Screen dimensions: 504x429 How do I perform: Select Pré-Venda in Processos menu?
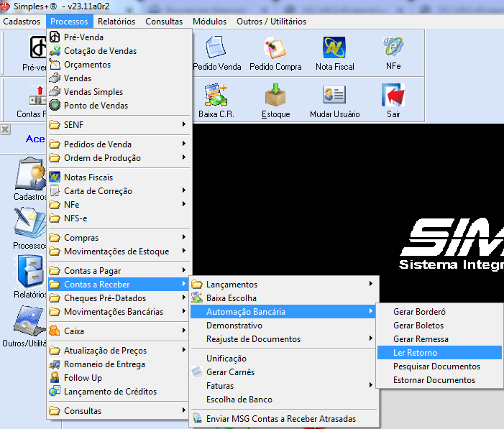(119, 37)
